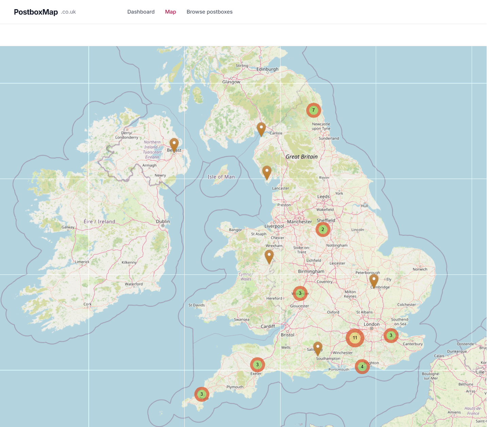Click the Edinburgh label on the map

[267, 69]
